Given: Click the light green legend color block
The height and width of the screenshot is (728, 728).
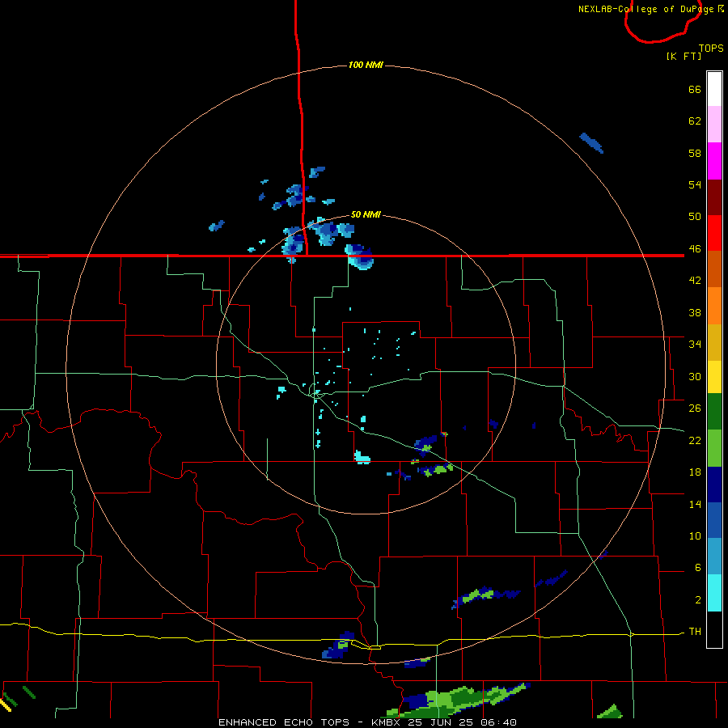Looking at the screenshot, I should [x=714, y=448].
